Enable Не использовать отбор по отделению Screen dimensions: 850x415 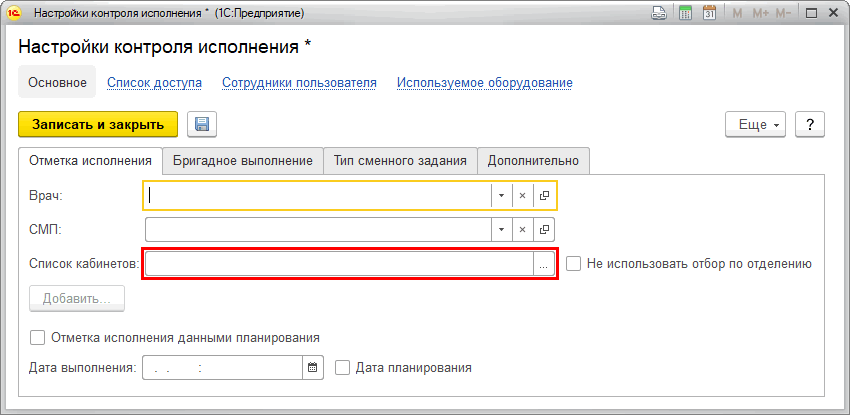pos(574,264)
